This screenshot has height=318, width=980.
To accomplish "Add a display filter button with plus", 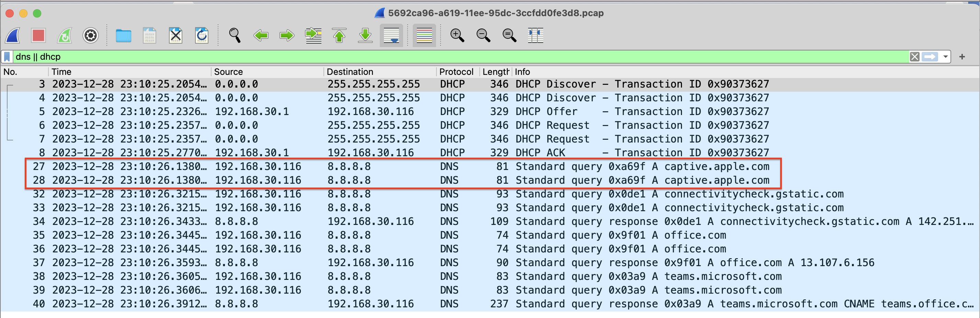I will 962,57.
